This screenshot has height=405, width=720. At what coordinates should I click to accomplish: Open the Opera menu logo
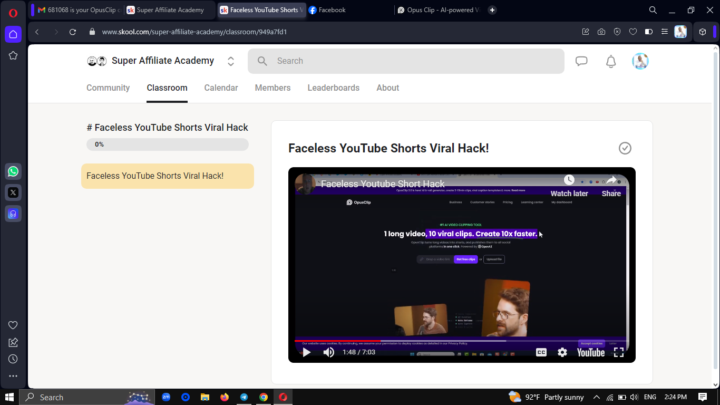13,12
